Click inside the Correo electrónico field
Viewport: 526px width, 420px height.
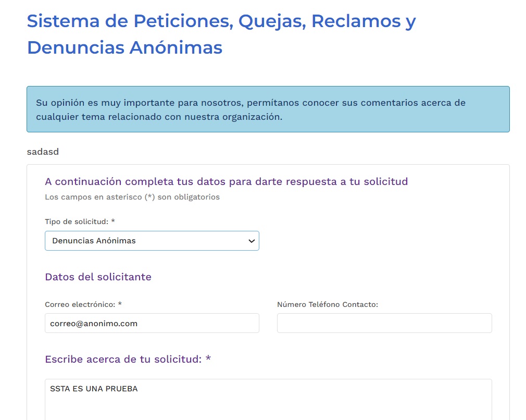(x=152, y=323)
